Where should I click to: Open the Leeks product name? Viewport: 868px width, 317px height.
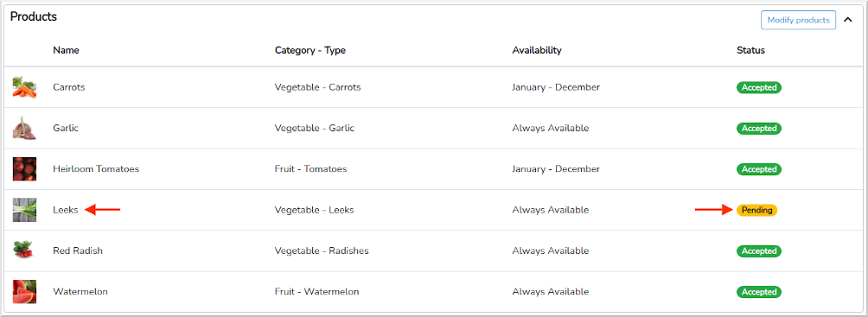pos(66,210)
